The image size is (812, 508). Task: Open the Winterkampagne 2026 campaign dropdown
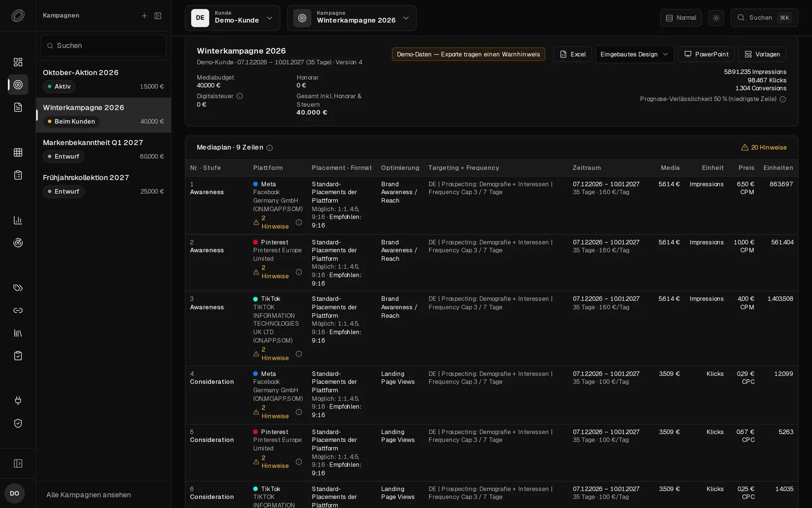352,18
